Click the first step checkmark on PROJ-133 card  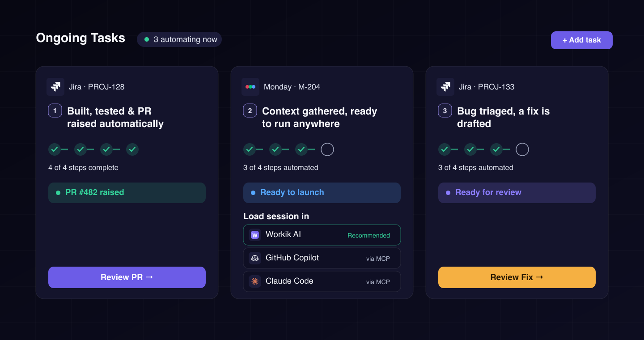coord(445,149)
